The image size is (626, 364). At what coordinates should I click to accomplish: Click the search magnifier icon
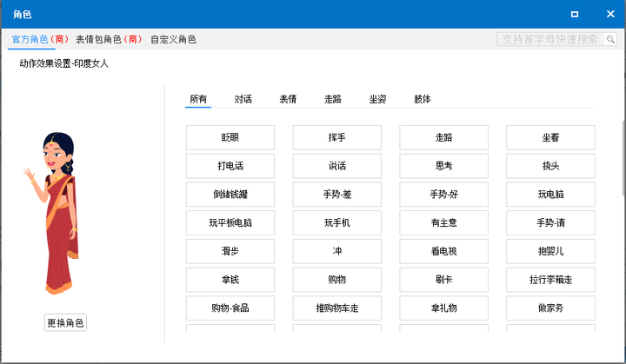tap(610, 39)
